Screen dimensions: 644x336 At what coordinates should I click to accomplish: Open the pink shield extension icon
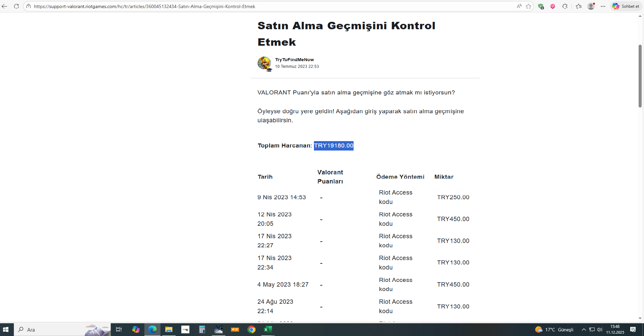pos(553,6)
